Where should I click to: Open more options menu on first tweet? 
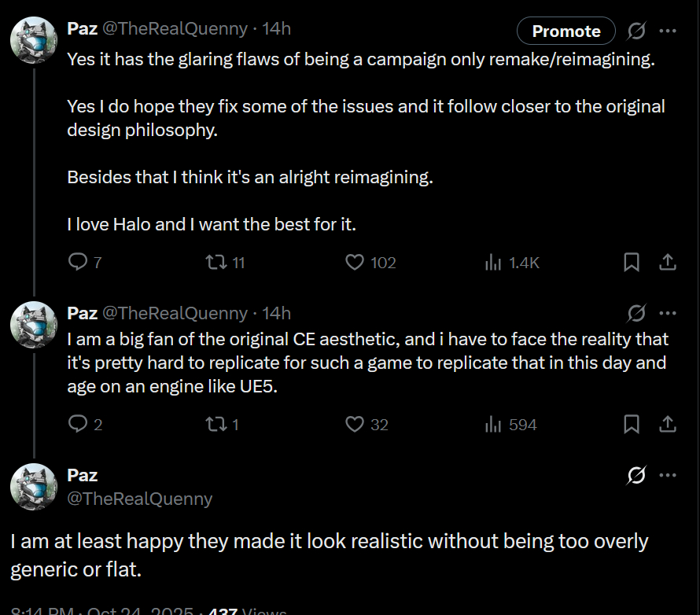click(668, 31)
